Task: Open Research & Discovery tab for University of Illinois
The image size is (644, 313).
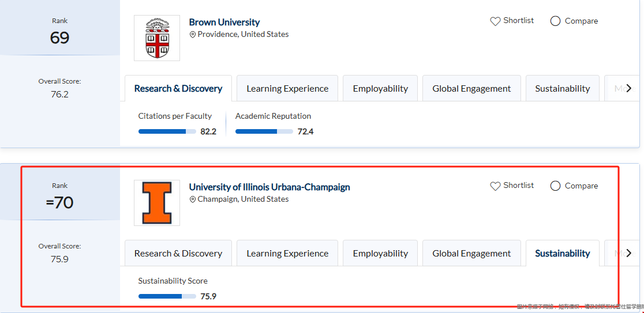Action: [x=178, y=254]
